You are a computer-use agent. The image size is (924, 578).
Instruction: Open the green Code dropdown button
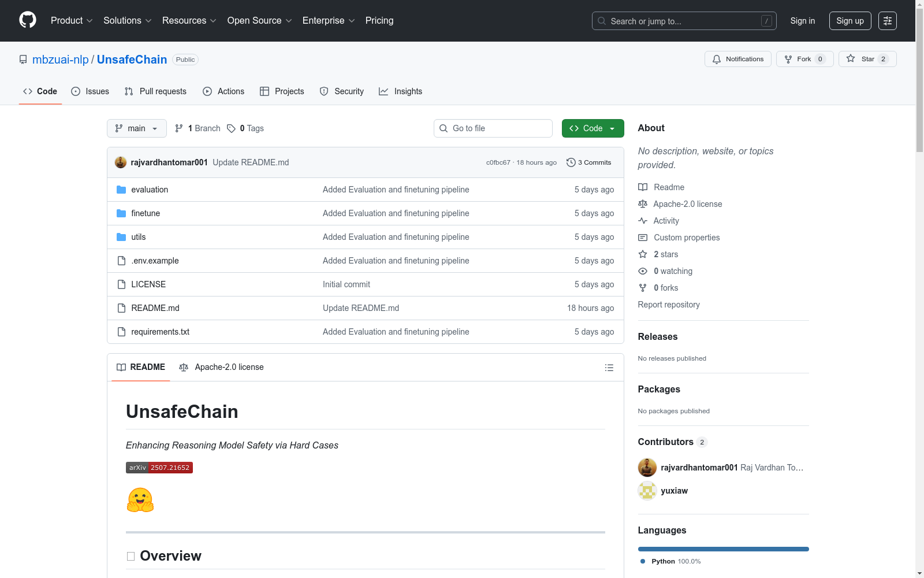(593, 128)
